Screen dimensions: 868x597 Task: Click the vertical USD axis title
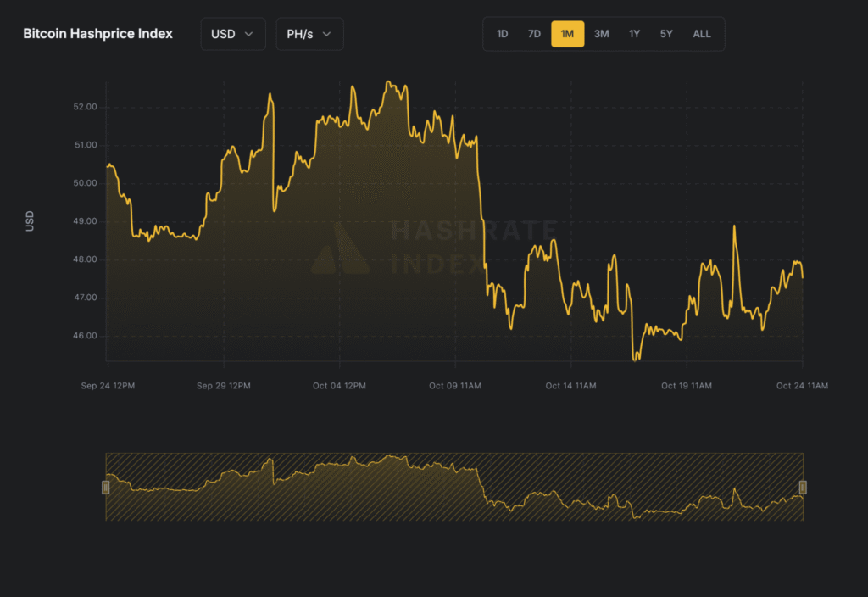(31, 222)
